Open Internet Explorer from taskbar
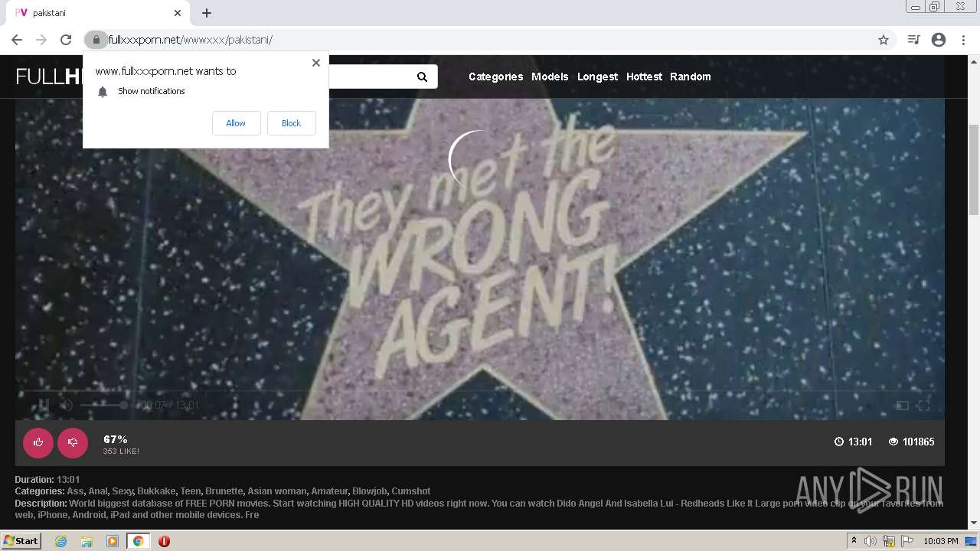The width and height of the screenshot is (980, 551). [x=60, y=541]
